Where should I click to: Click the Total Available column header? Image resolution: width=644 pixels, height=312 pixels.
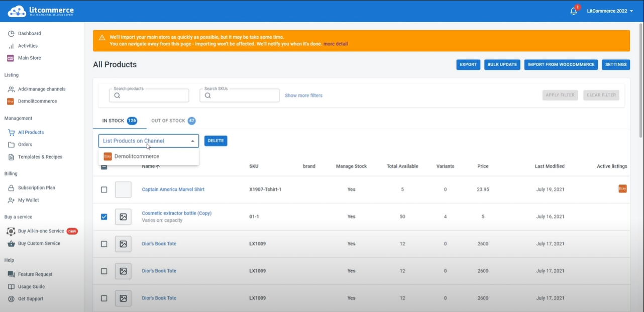coord(402,166)
